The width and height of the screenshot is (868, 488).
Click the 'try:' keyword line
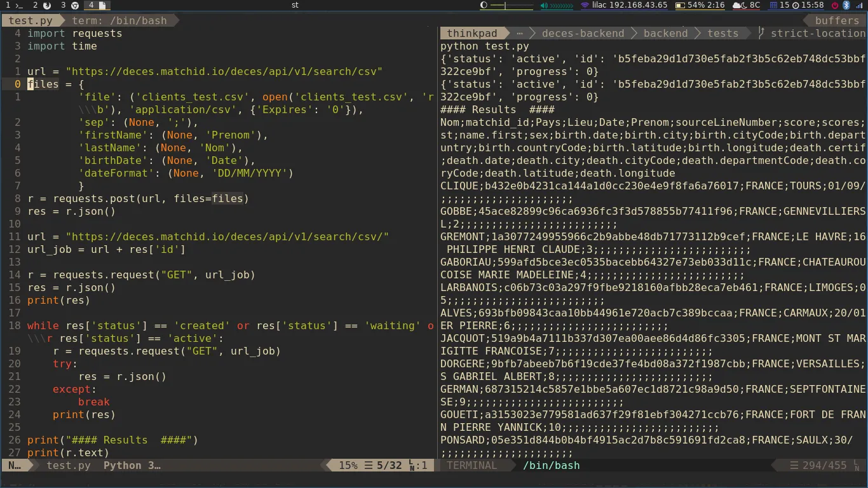click(x=65, y=363)
